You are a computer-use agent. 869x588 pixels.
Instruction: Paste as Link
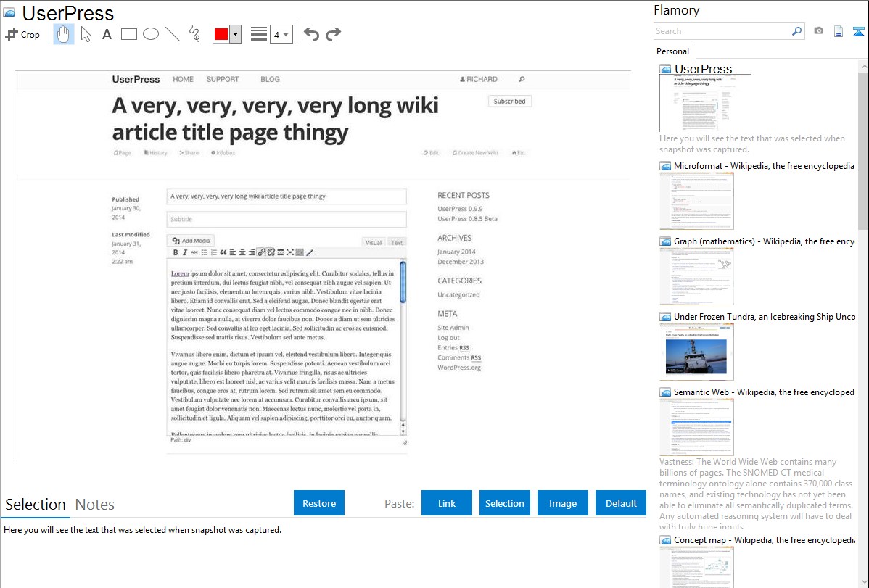pos(447,503)
